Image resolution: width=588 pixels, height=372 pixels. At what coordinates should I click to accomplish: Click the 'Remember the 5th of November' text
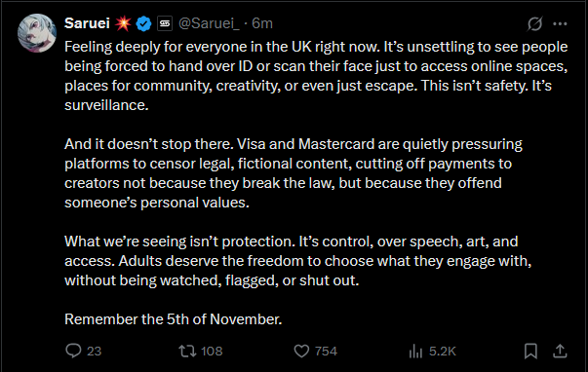pos(174,319)
